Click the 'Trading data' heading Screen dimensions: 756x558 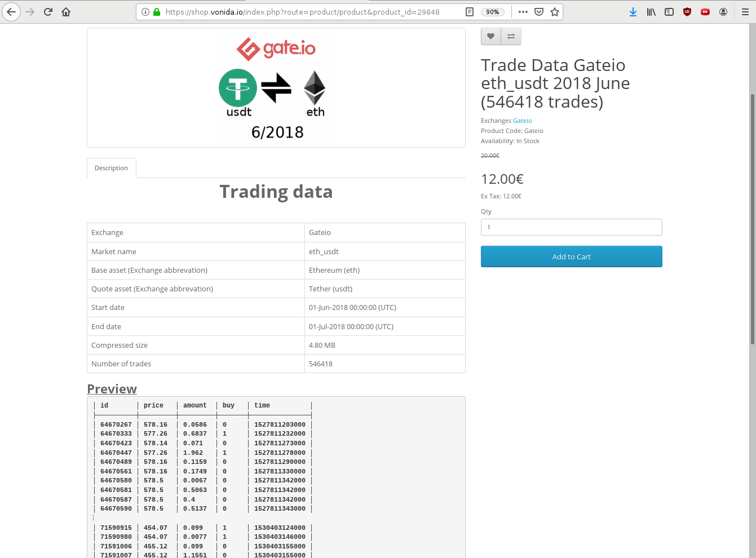coord(276,192)
